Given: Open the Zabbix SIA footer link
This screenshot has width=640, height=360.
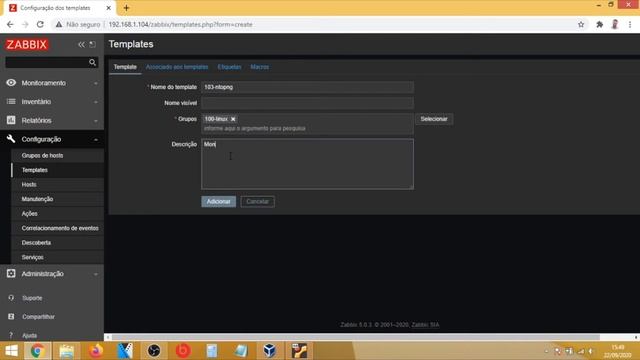Looking at the screenshot, I should click(425, 325).
